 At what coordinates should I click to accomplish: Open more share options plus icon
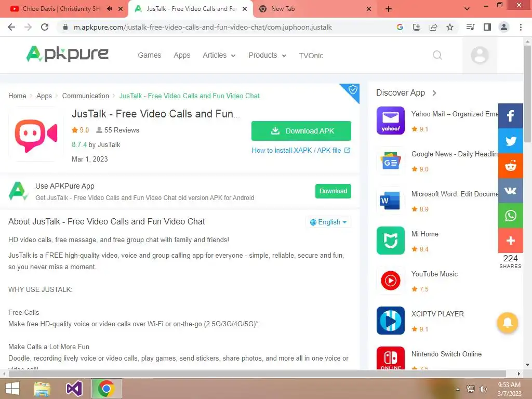[510, 240]
